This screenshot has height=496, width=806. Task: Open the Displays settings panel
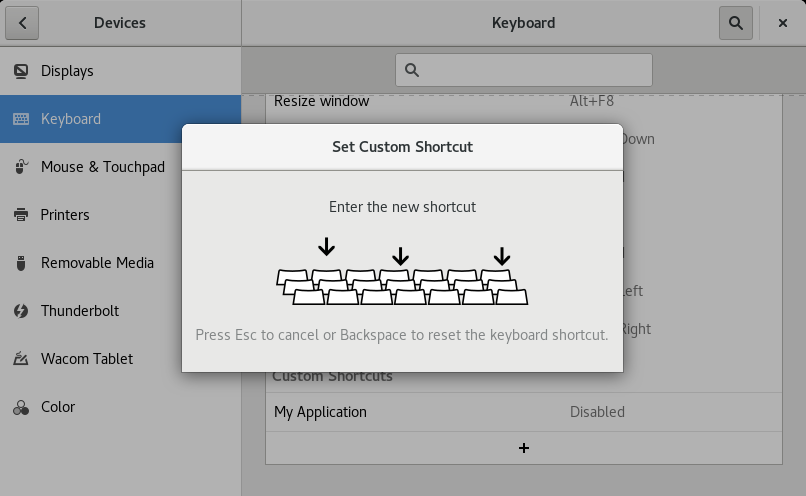tap(67, 71)
